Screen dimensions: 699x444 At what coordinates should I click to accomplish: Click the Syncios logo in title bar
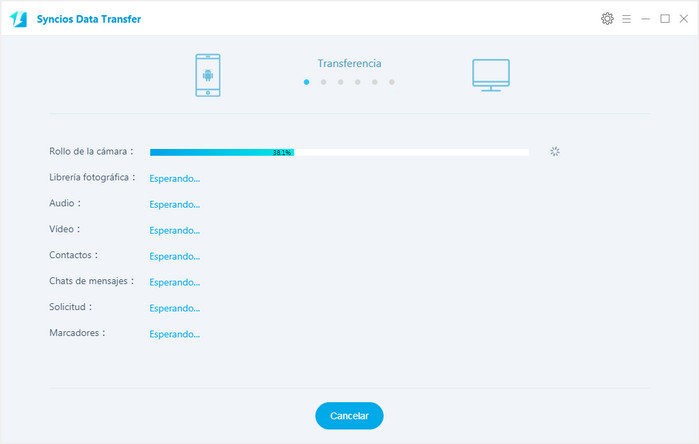coord(19,19)
